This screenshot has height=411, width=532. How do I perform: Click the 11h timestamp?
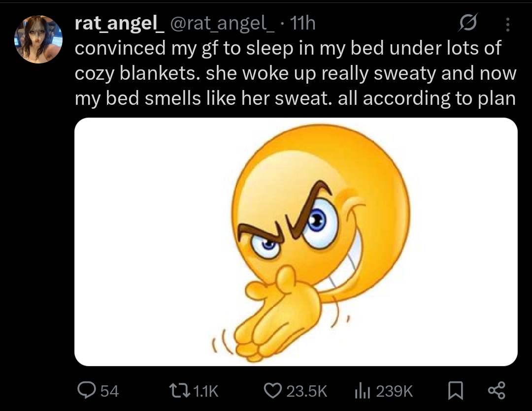(x=302, y=23)
